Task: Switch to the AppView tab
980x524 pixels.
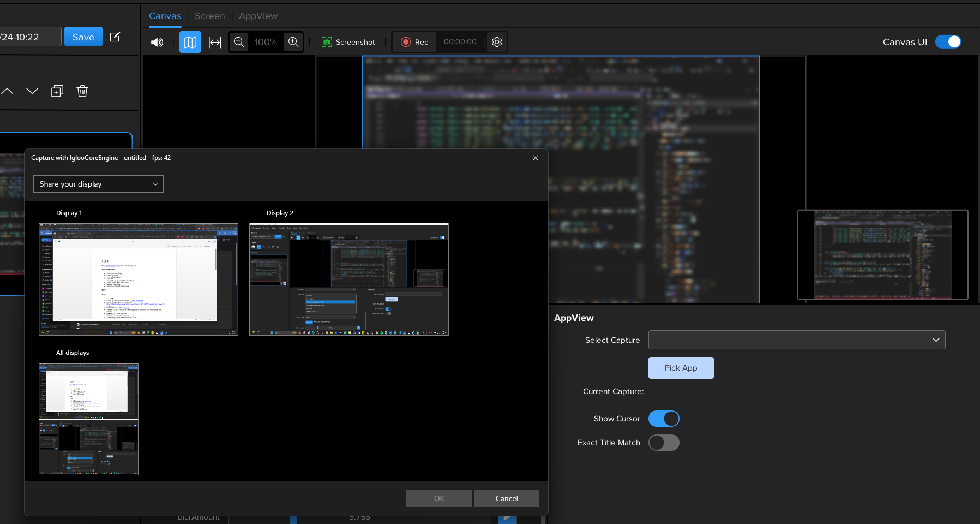Action: (258, 16)
